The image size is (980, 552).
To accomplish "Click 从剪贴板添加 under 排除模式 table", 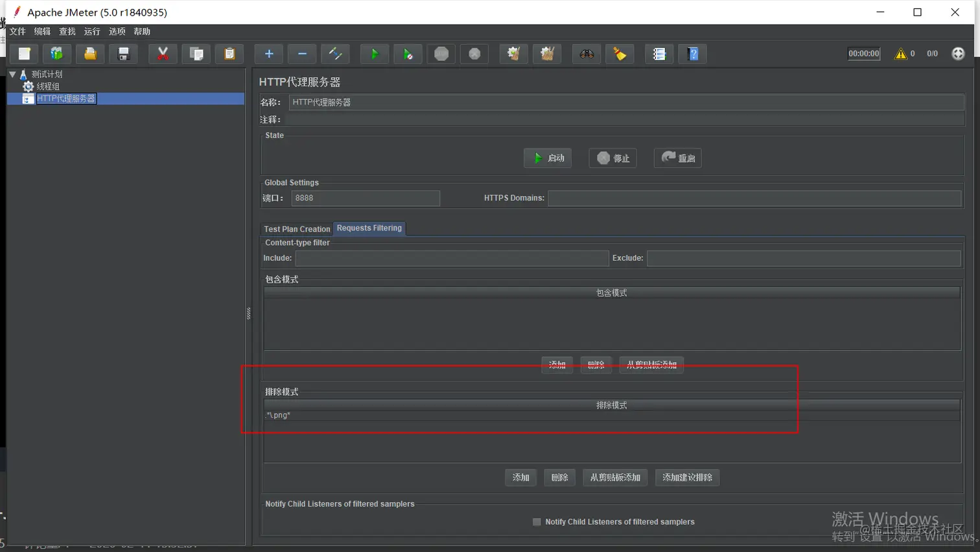I will tap(615, 477).
